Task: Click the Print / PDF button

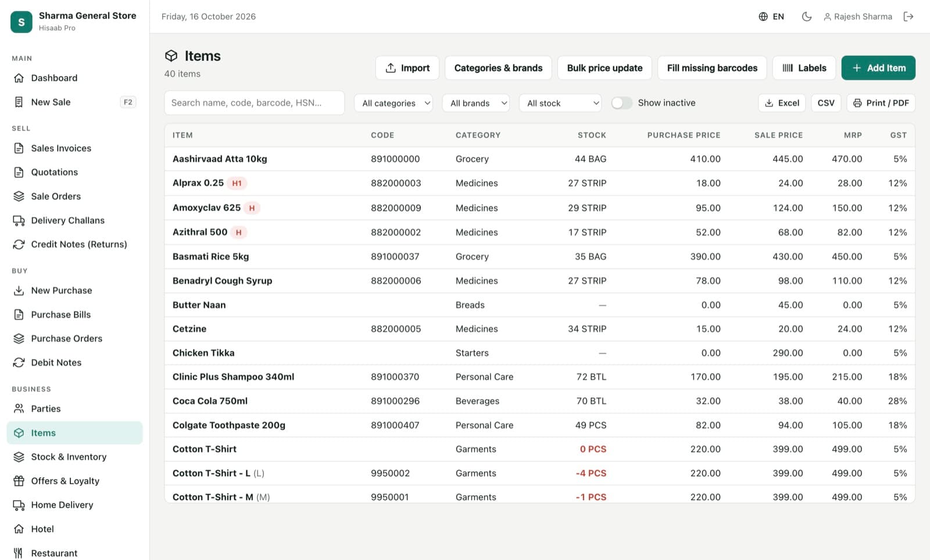Action: [x=881, y=103]
